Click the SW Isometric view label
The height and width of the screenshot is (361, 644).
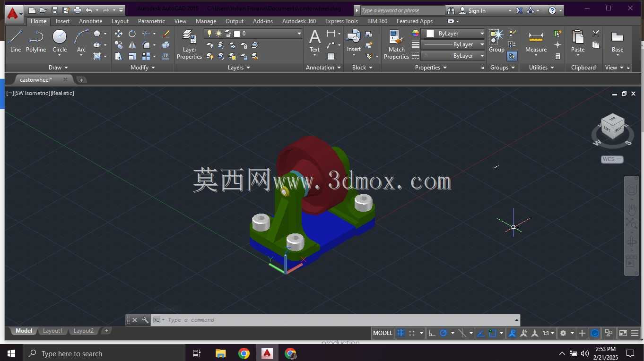tap(32, 93)
